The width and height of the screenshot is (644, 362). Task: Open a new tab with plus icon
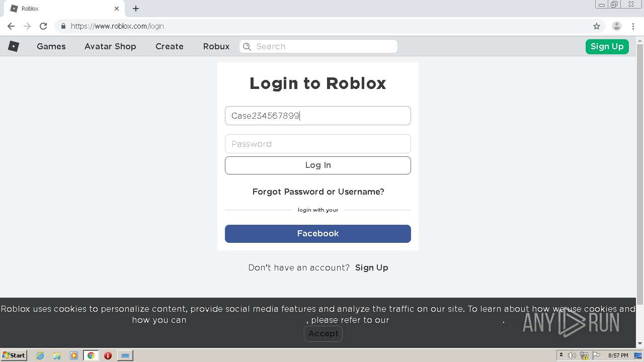click(136, 9)
